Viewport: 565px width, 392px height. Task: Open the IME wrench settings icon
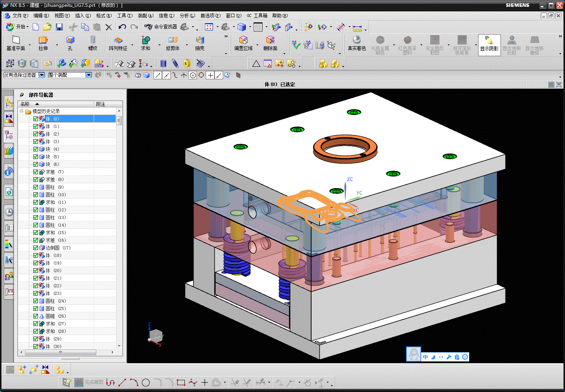coord(449,357)
